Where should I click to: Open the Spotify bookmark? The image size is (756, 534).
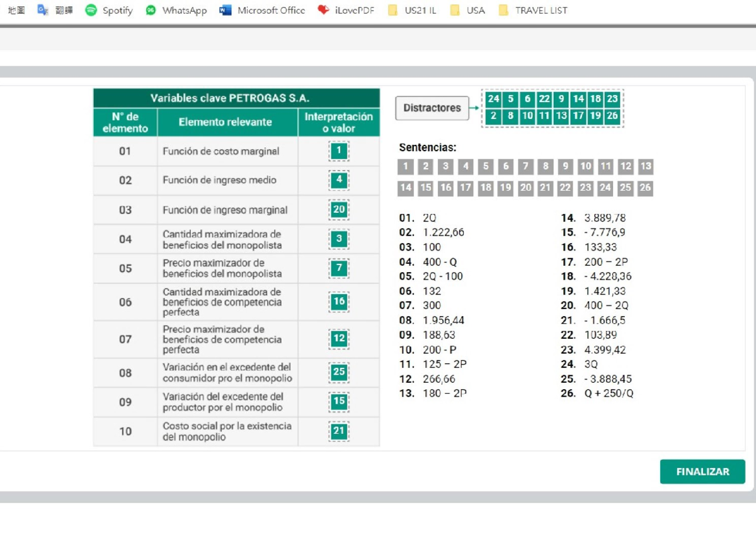click(x=109, y=10)
